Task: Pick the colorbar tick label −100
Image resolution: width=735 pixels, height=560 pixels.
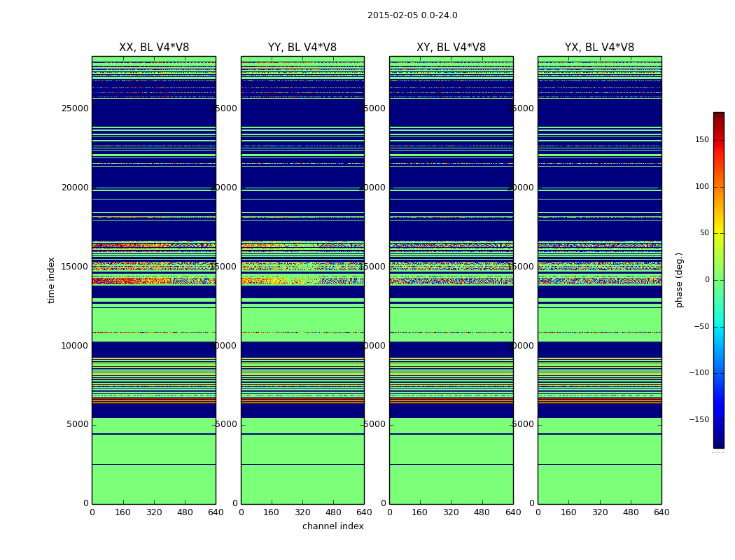Action: click(698, 373)
